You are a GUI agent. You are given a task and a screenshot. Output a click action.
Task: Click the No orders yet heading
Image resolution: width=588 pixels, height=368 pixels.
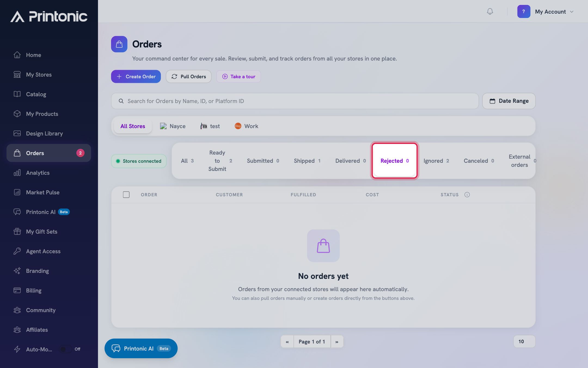point(323,276)
